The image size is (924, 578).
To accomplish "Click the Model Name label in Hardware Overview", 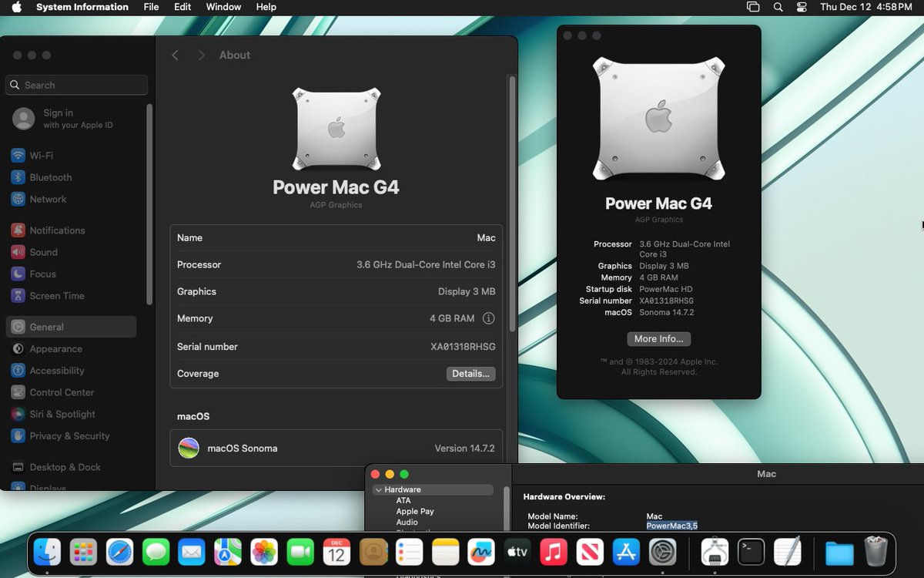I will click(x=552, y=516).
